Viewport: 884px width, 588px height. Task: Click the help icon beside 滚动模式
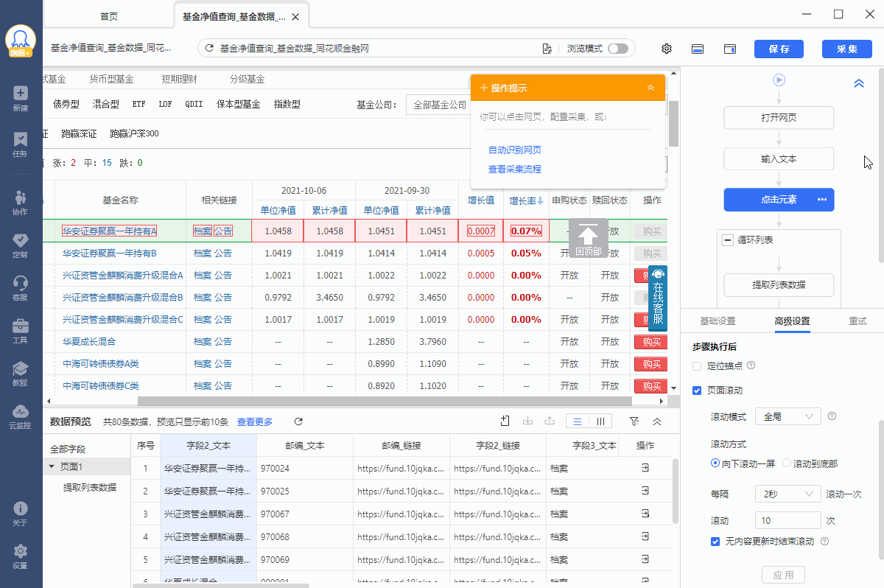[832, 416]
